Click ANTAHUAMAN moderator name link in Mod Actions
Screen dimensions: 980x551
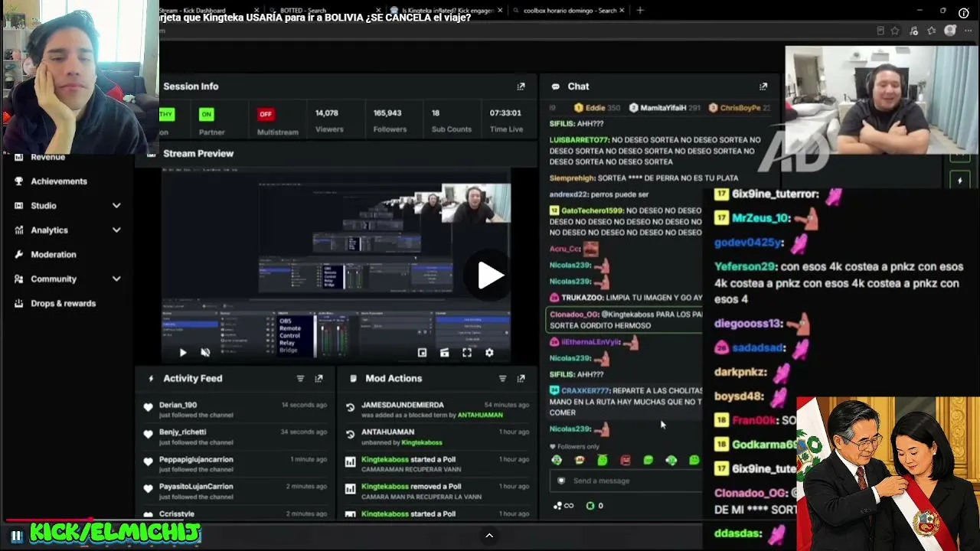(x=480, y=416)
